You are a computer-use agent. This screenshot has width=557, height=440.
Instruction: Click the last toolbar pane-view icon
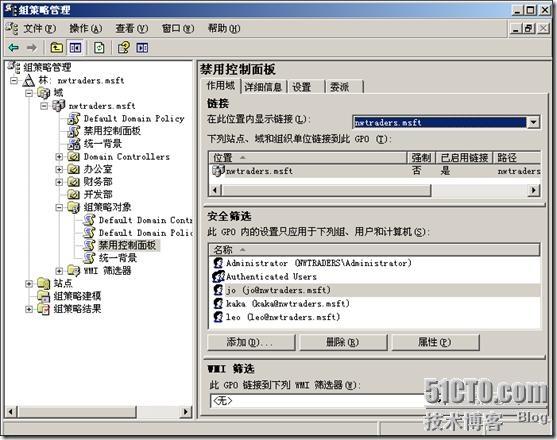[142, 47]
